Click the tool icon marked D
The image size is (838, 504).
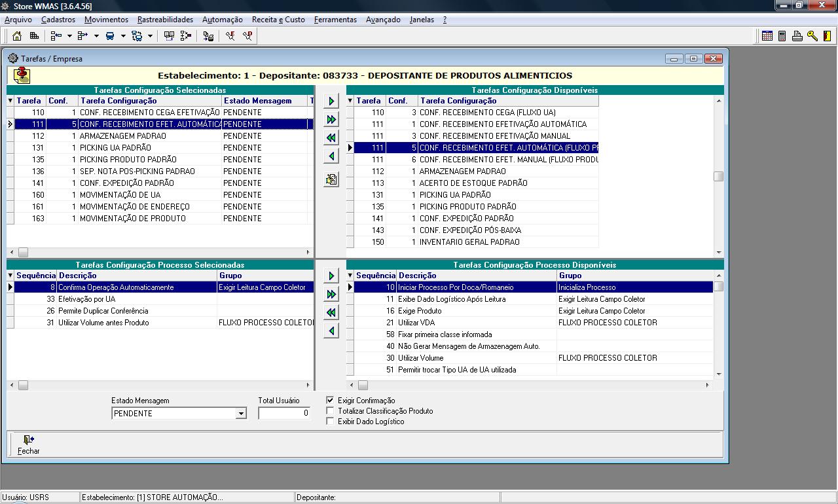pos(247,36)
